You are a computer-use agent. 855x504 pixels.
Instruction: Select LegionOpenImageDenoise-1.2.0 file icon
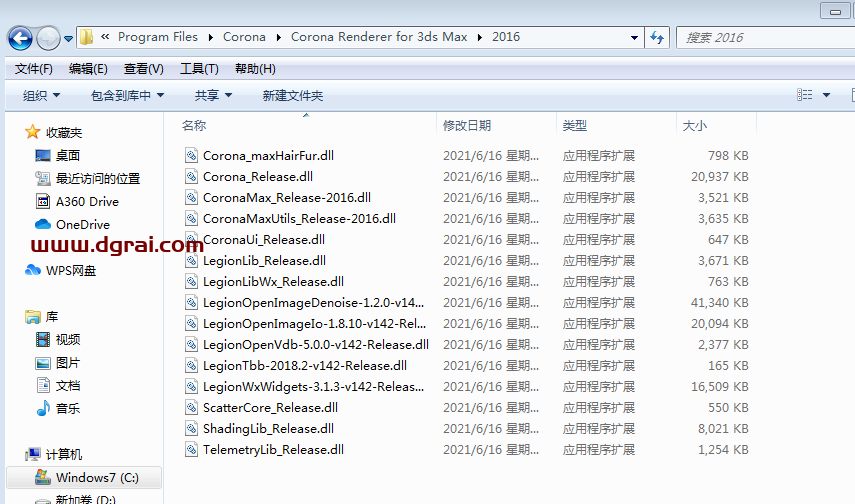191,303
